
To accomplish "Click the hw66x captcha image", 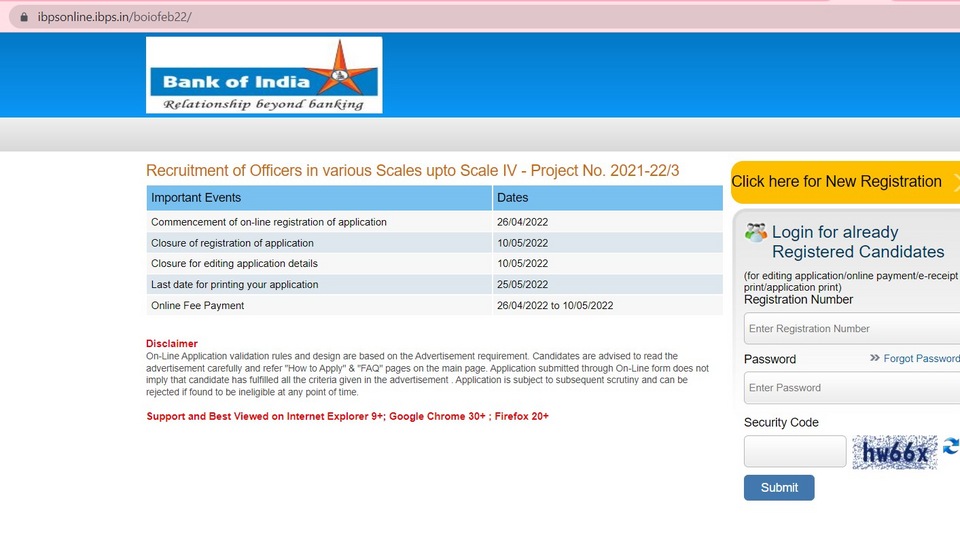I will click(x=894, y=452).
